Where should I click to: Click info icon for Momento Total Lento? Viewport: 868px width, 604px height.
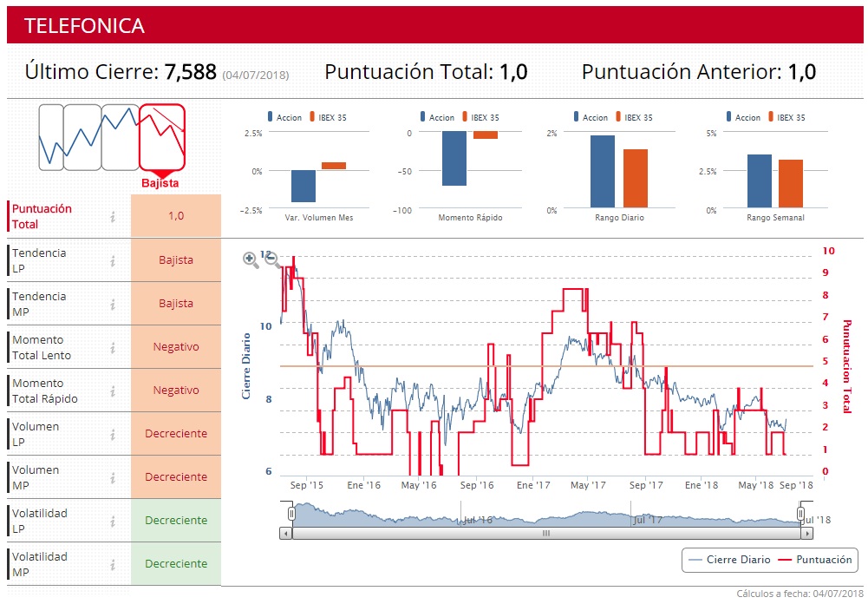(x=113, y=347)
